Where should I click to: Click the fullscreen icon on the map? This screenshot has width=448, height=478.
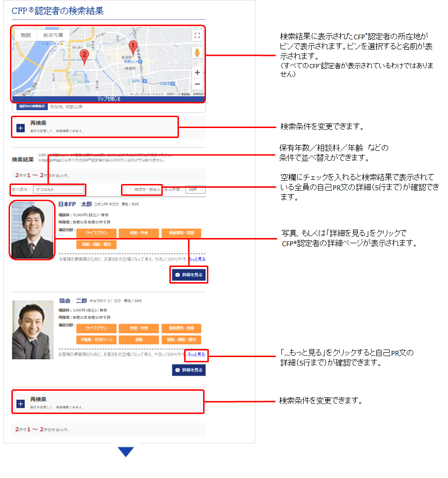tap(197, 35)
